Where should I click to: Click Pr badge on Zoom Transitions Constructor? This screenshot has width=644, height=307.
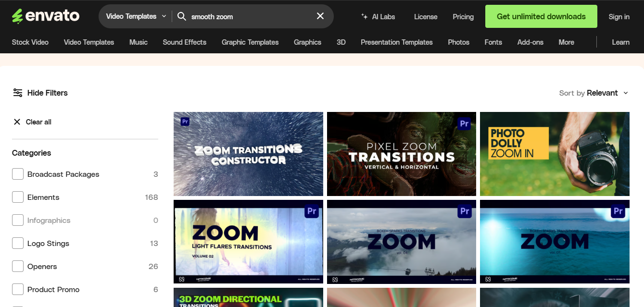(x=185, y=121)
